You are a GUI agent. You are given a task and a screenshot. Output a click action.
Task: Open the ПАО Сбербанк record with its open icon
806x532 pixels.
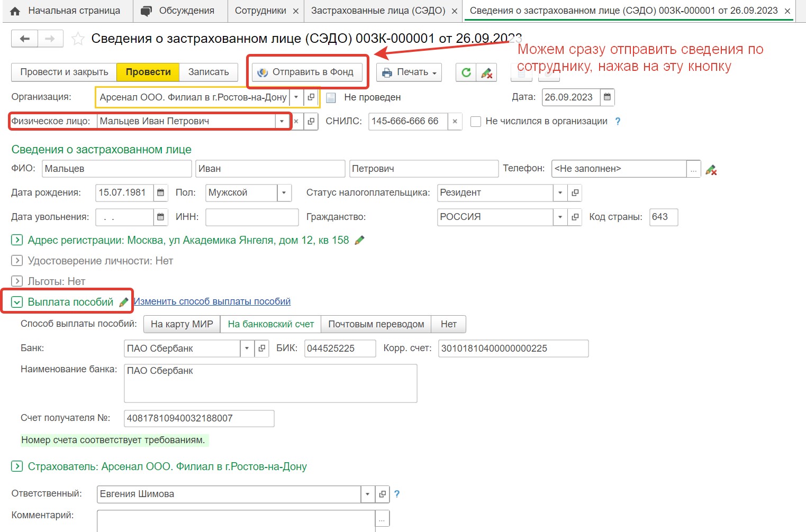261,348
